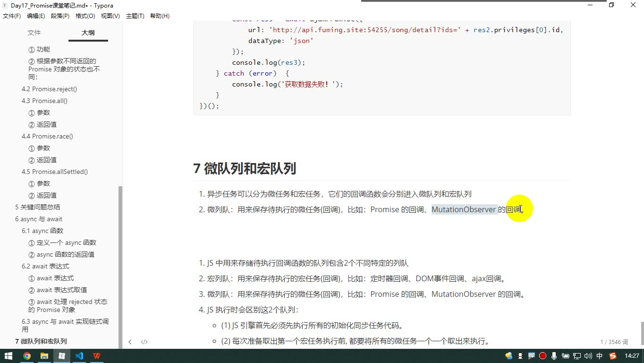644x363 pixels.
Task: Open WPS Office from the taskbar
Action: point(96,356)
